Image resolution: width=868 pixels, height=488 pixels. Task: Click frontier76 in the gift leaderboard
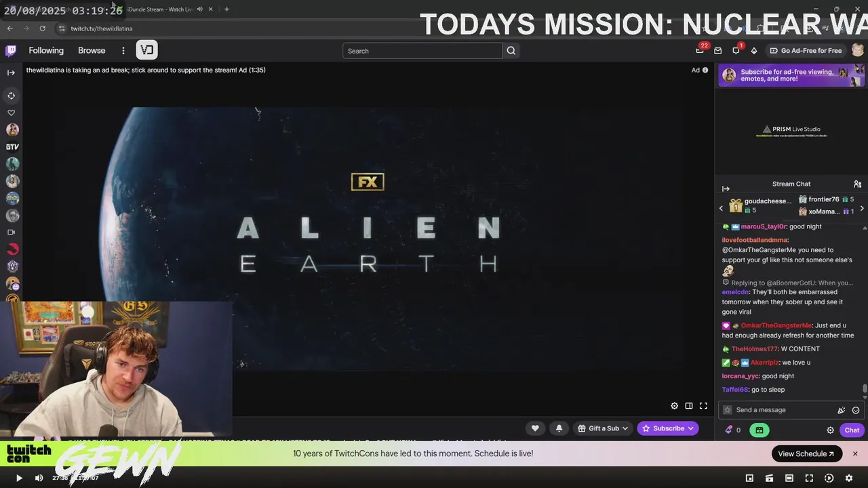[825, 199]
